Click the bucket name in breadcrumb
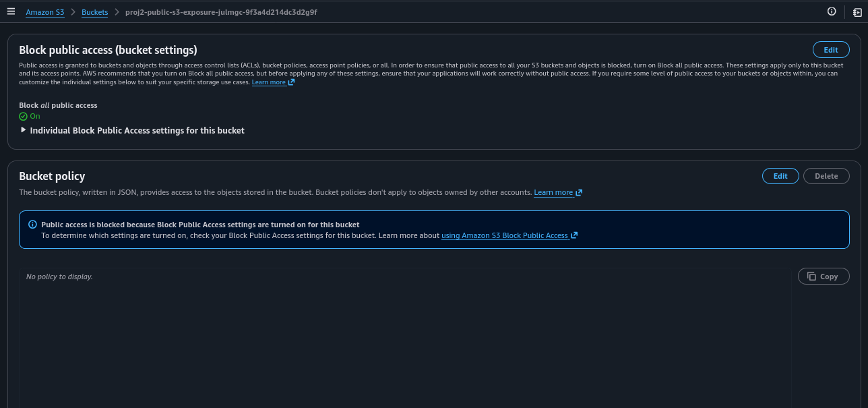 pyautogui.click(x=221, y=12)
